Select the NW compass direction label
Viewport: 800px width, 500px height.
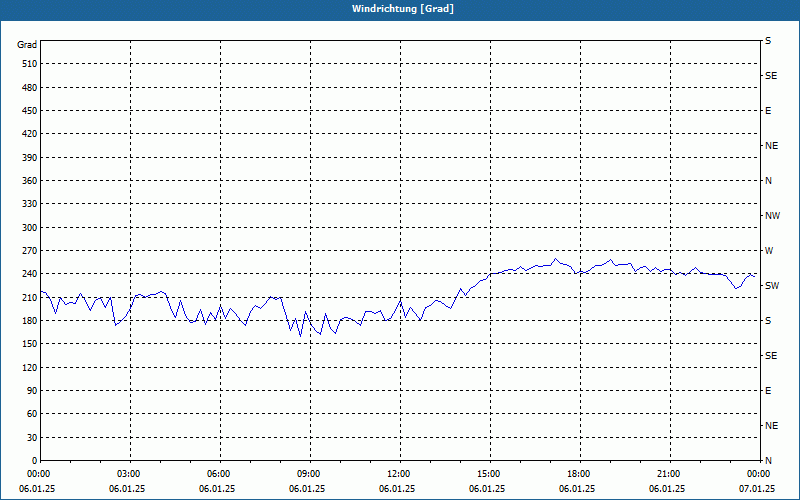[772, 216]
